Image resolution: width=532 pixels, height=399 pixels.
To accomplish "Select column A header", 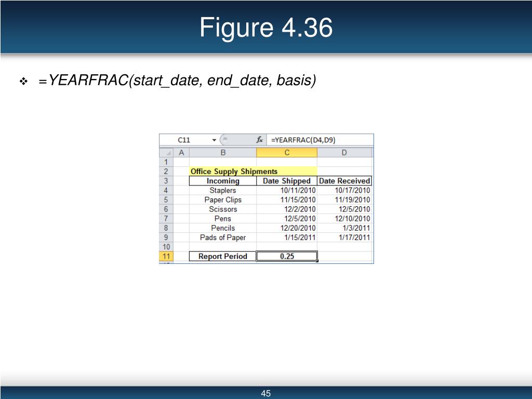I will click(181, 153).
